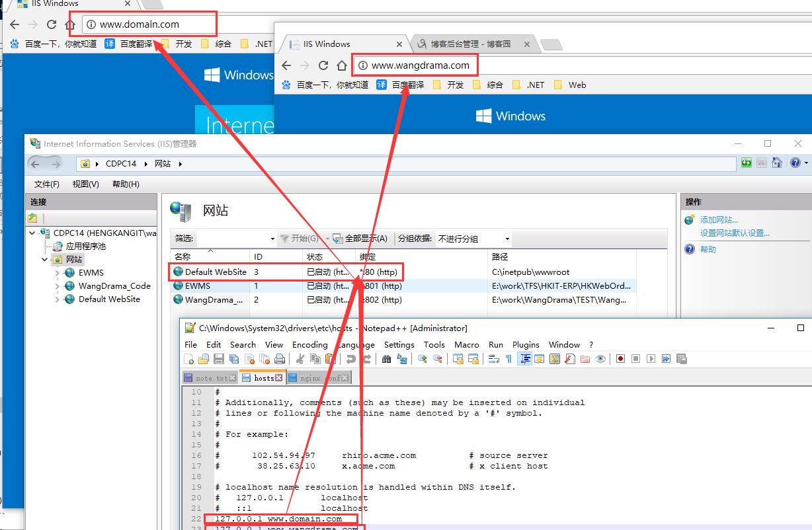Click breadcrumb arrow after CDPC14
812x530 pixels.
tap(146, 163)
